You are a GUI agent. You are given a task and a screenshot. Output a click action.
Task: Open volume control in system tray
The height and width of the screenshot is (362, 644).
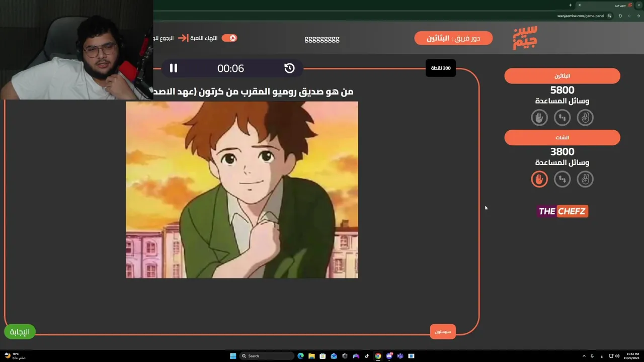coord(617,356)
